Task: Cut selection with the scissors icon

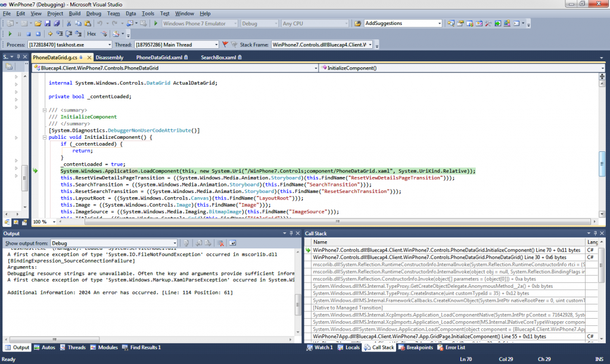Action: tap(69, 24)
